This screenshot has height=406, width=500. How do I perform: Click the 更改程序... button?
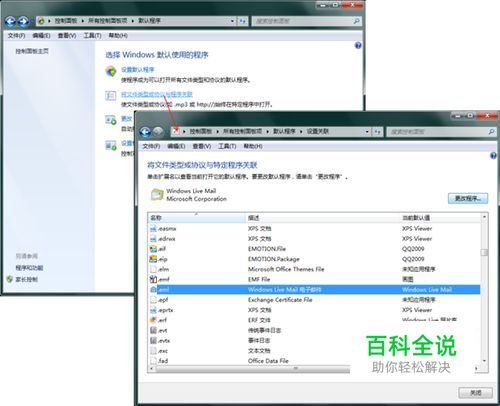468,198
